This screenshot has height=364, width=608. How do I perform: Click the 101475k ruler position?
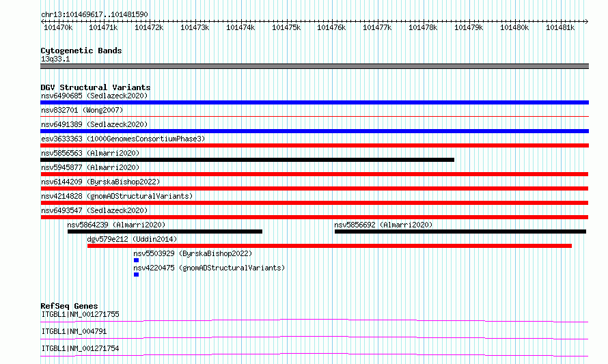286,27
